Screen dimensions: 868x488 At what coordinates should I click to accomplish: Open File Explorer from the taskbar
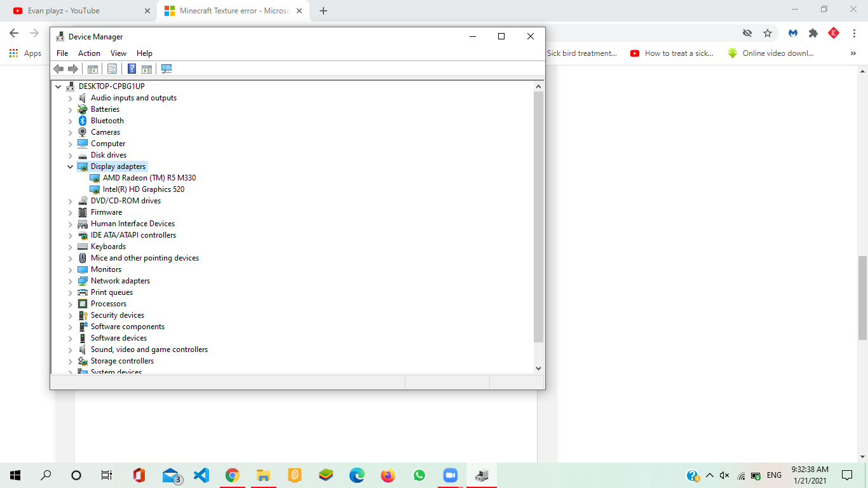(264, 475)
